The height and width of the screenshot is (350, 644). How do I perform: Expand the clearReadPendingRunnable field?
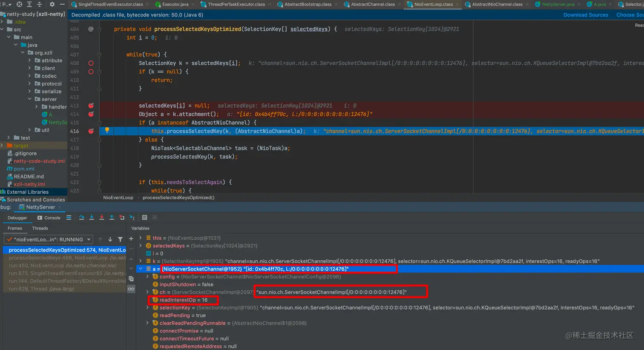coord(148,323)
